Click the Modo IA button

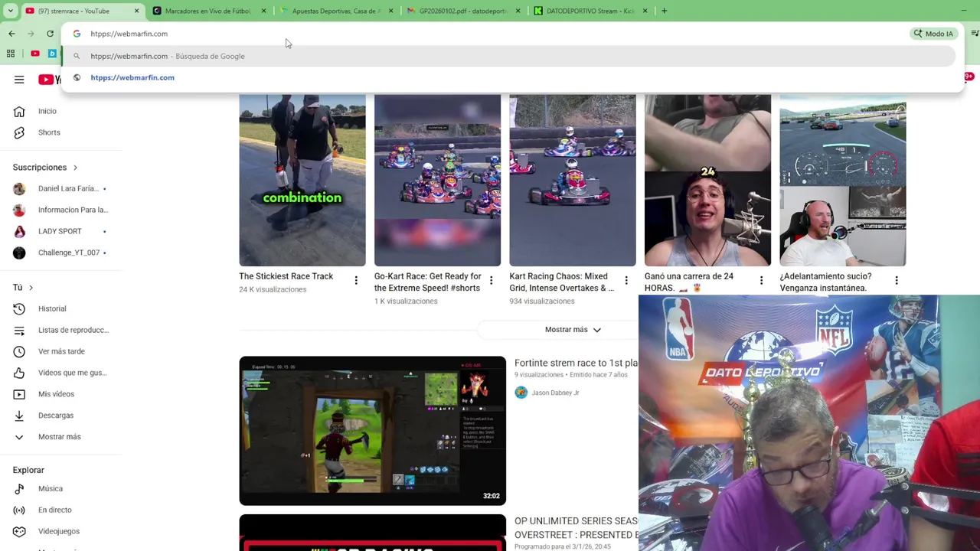[x=933, y=34]
